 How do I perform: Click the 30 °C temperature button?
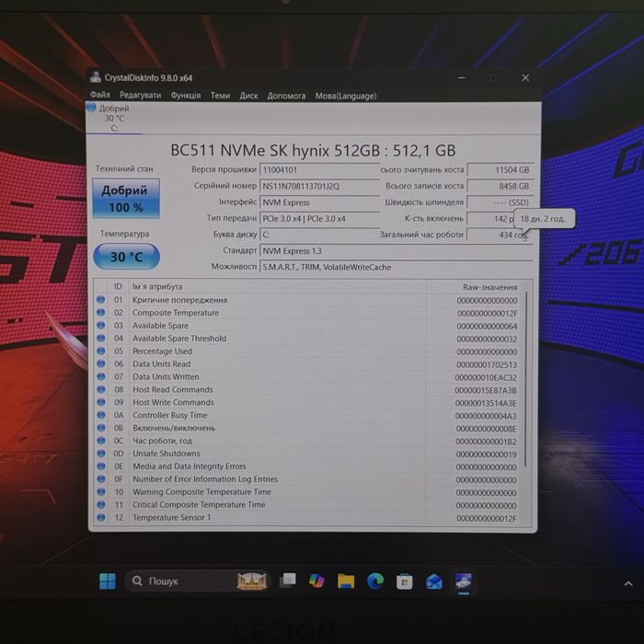[x=127, y=257]
